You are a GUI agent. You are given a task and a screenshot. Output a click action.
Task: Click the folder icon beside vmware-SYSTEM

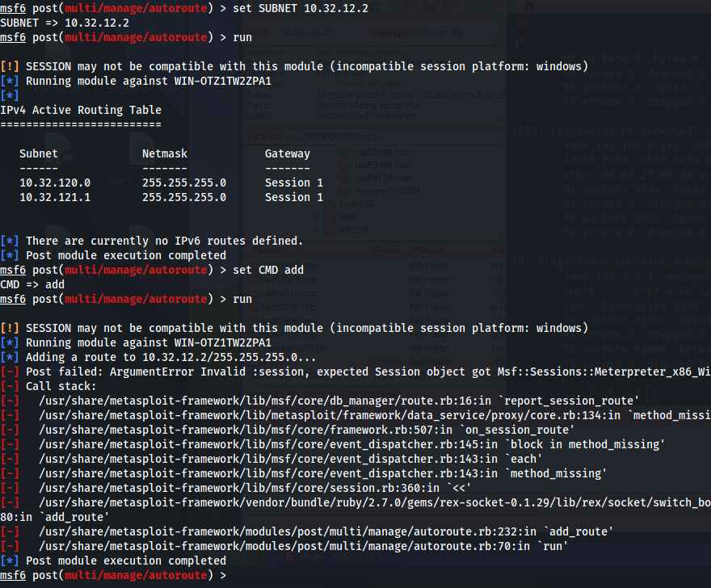345,191
